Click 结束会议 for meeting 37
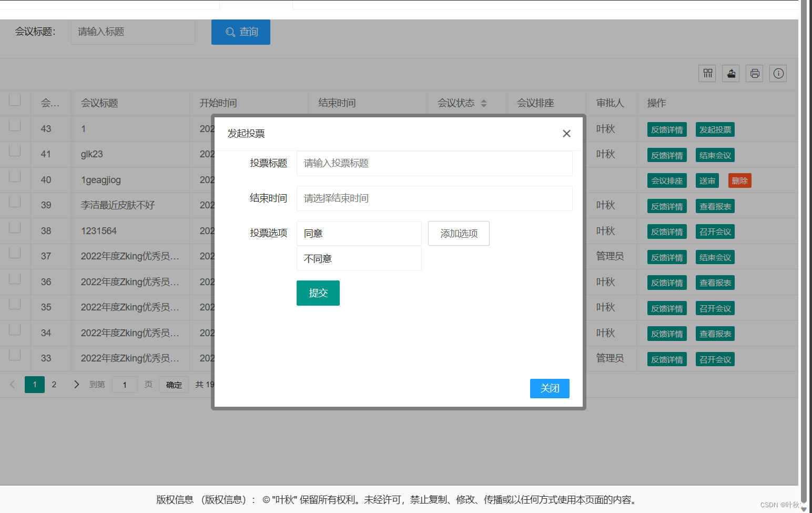812x513 pixels. [x=715, y=257]
